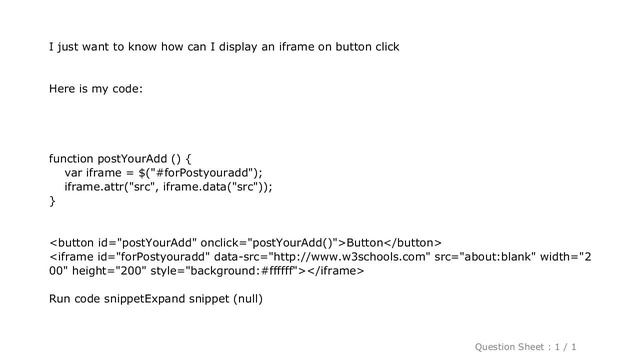Click the "Question Sheet : 1 / 1" page indicator
Viewport: 640px width, 360px height.
(x=525, y=347)
